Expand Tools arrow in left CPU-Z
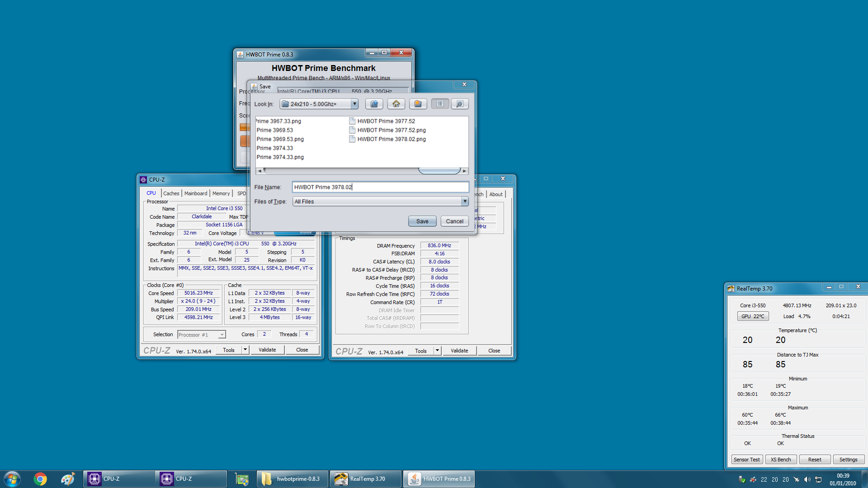This screenshot has height=488, width=868. (x=245, y=350)
